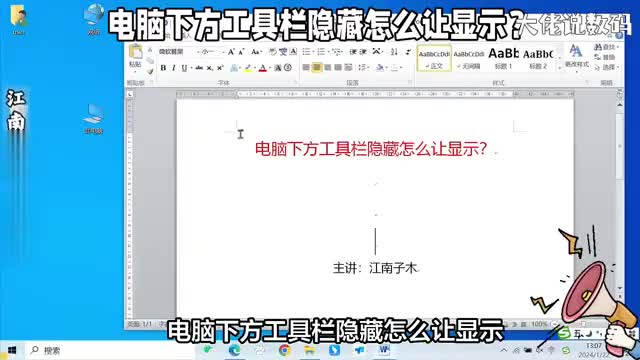
Task: Click the Clear Formatting icon
Action: pyautogui.click(x=272, y=52)
